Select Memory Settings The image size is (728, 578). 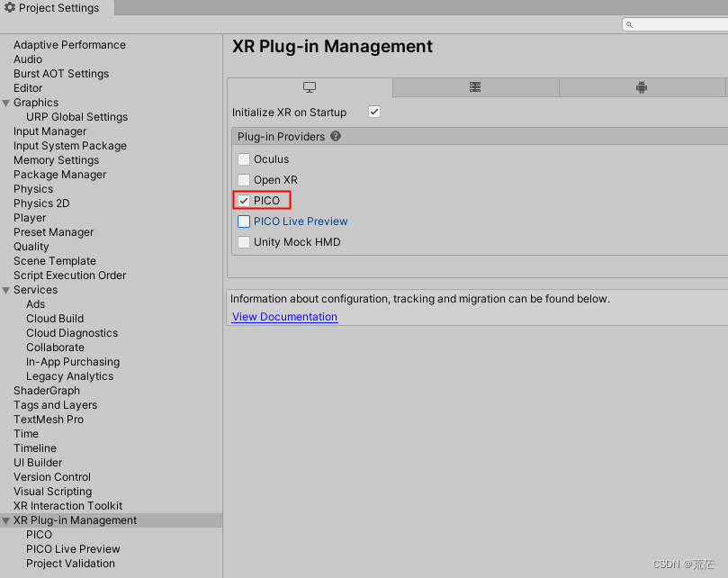pyautogui.click(x=56, y=160)
